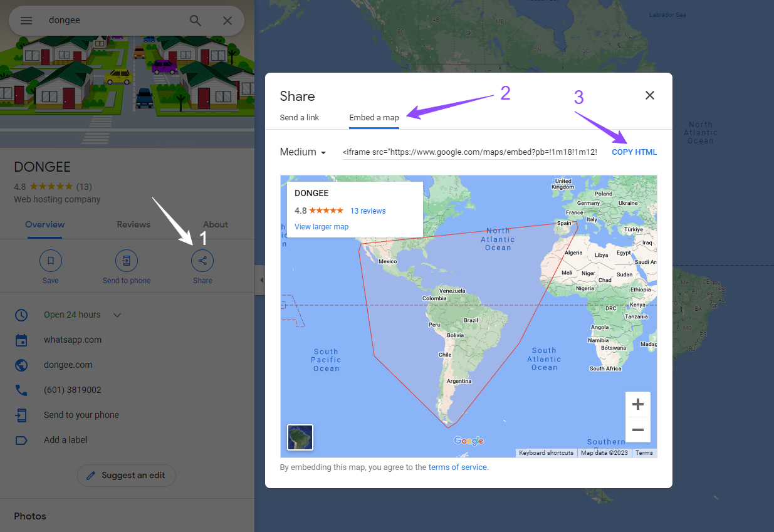Open the Reviews tab
The width and height of the screenshot is (774, 532).
tap(133, 224)
